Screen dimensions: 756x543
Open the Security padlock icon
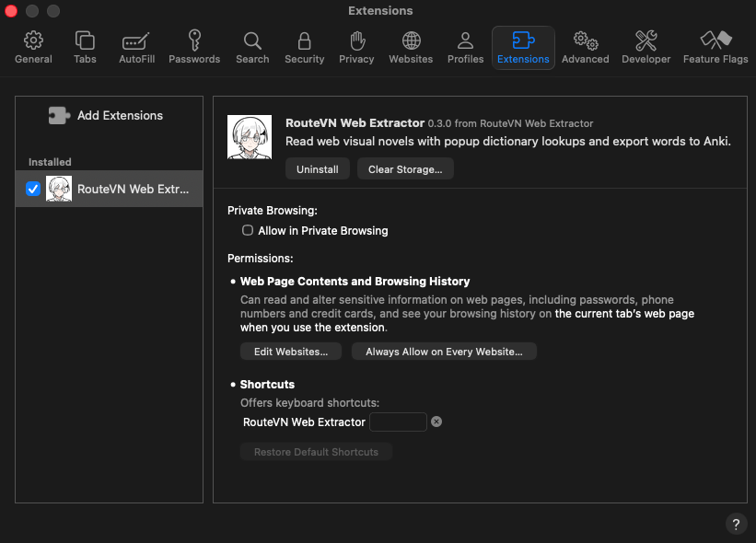pos(304,40)
